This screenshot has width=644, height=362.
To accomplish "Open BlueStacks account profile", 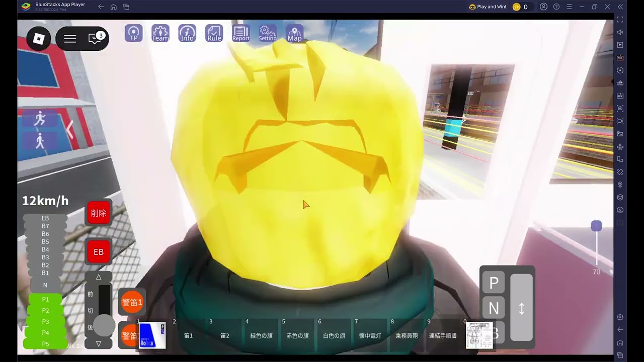I will (x=543, y=7).
